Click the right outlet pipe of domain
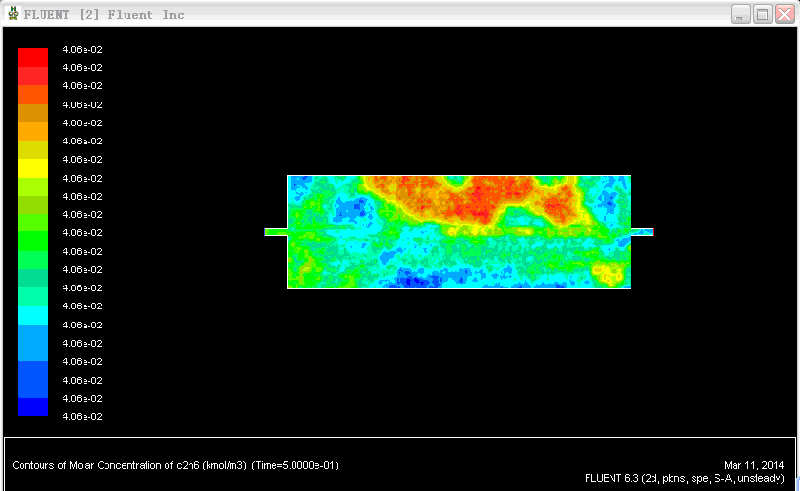 pos(642,232)
